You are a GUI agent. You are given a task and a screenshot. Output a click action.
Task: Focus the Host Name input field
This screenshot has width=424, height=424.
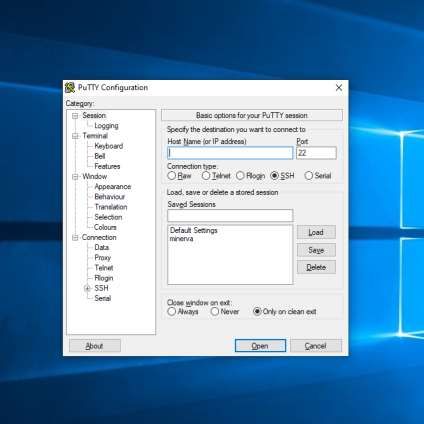230,153
